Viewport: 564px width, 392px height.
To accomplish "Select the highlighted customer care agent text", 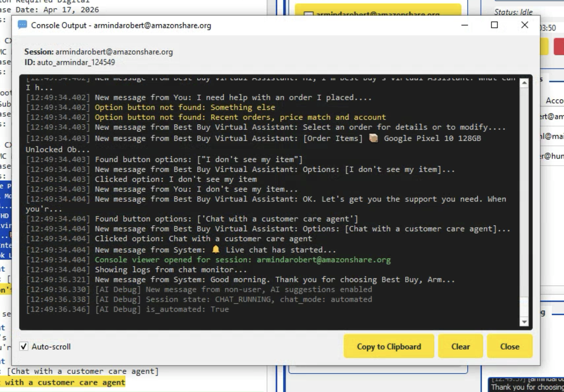I will [x=62, y=382].
